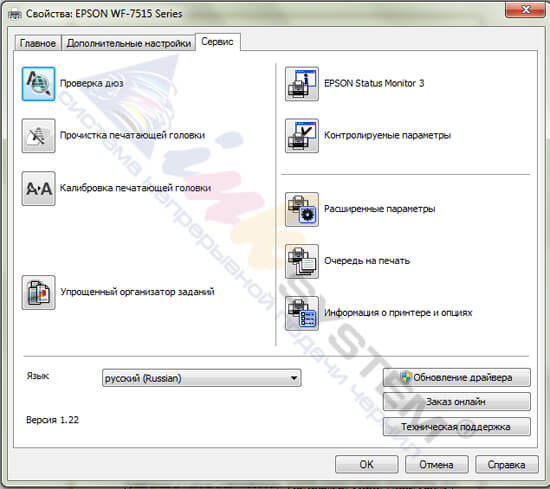Screen dimensions: 550x489
Task: Click 'Упрощенный организатор заданий' label
Action: (x=137, y=292)
